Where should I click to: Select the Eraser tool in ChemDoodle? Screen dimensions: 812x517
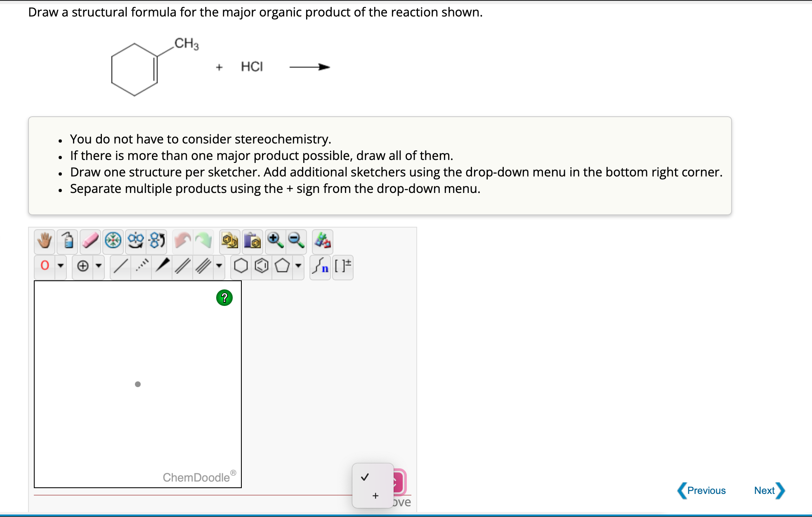91,242
